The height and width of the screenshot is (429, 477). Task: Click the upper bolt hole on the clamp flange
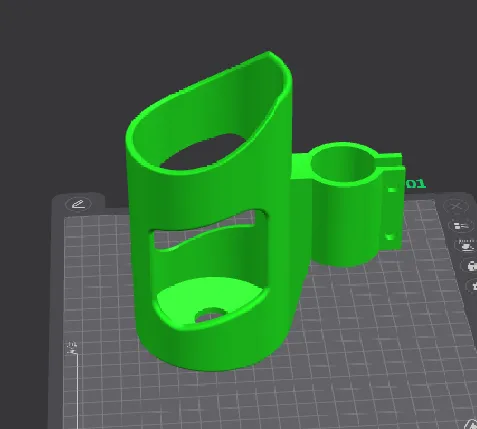[392, 190]
